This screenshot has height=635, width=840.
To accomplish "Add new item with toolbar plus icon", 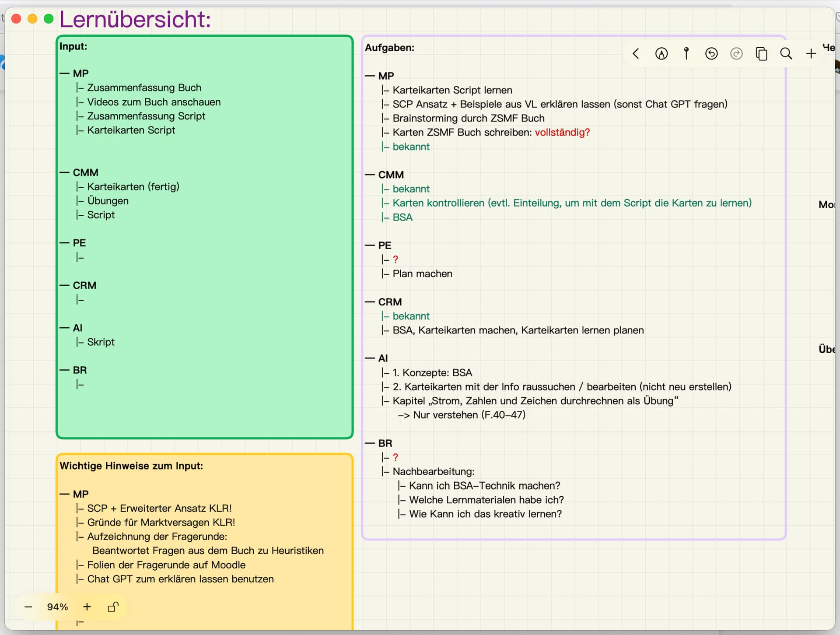I will coord(811,54).
